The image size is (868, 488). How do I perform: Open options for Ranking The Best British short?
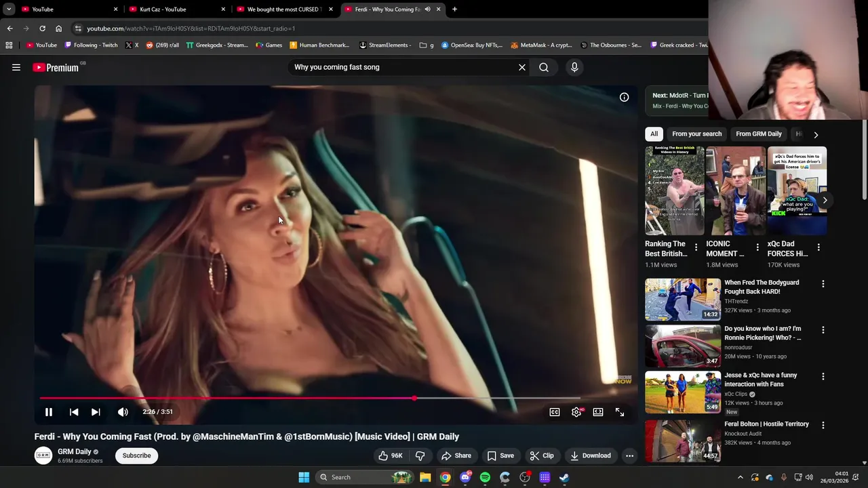tap(696, 247)
